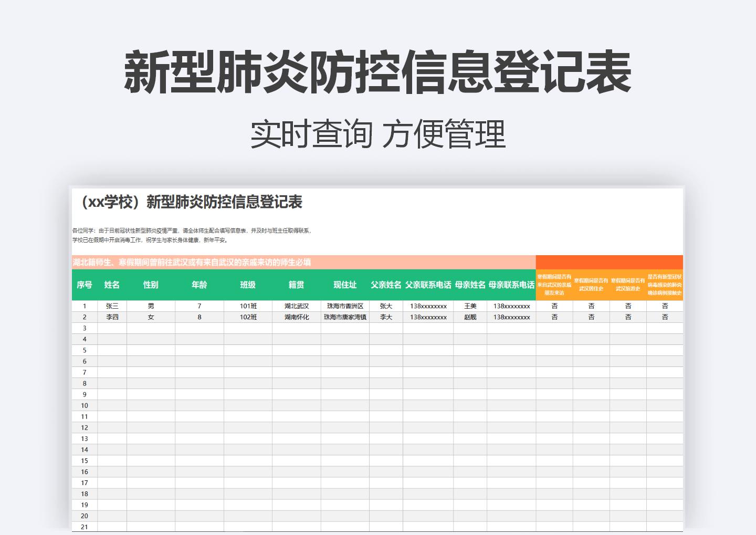Click the empty name cell in row 3

click(111, 328)
